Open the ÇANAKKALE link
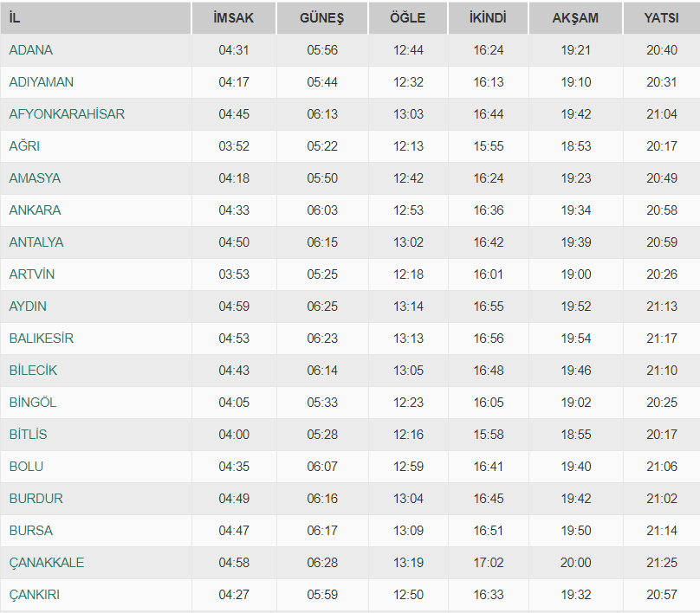This screenshot has width=700, height=613. [47, 563]
